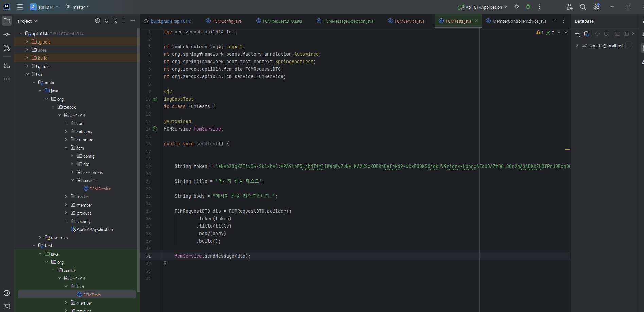Click the bootdb@localhost ellipsis badge
The image size is (644, 312).
[629, 46]
